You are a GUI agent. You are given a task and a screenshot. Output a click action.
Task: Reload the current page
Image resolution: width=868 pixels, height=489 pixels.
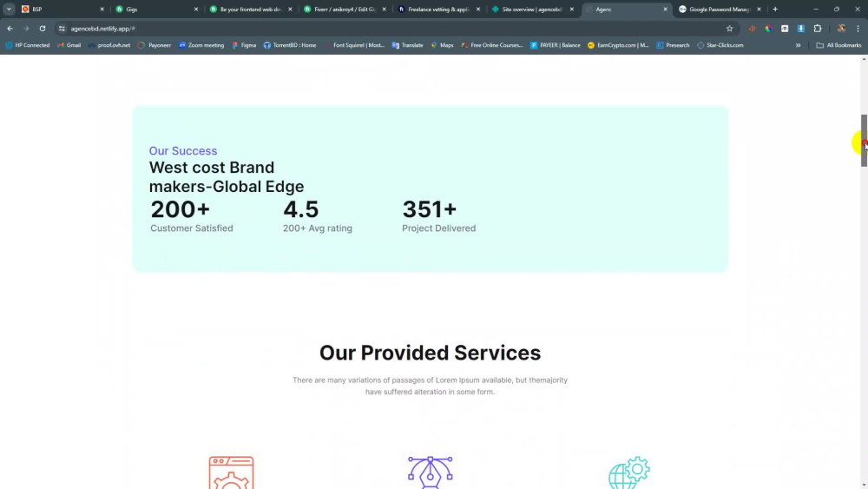click(42, 29)
